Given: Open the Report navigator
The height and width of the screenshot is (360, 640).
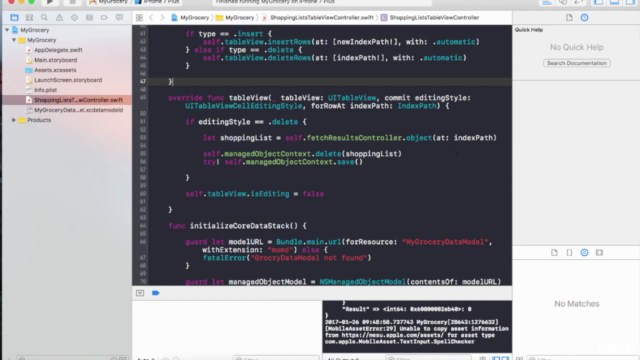Looking at the screenshot, I should coord(119,18).
